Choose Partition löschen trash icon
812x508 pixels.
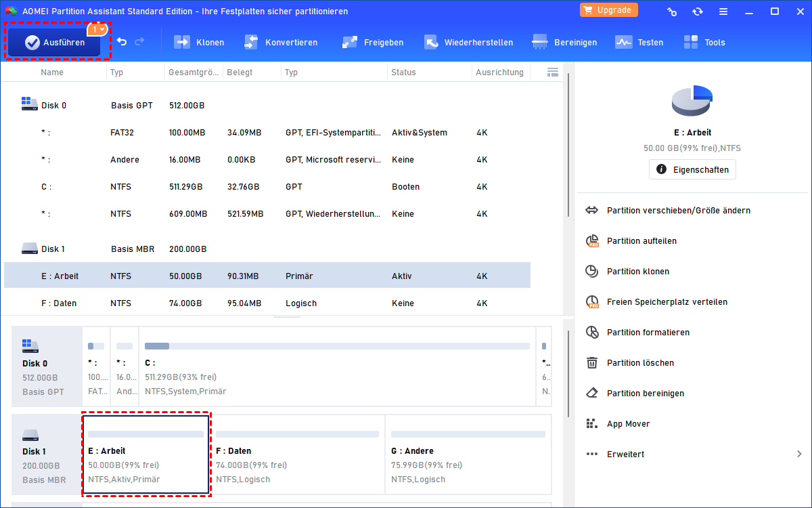592,363
